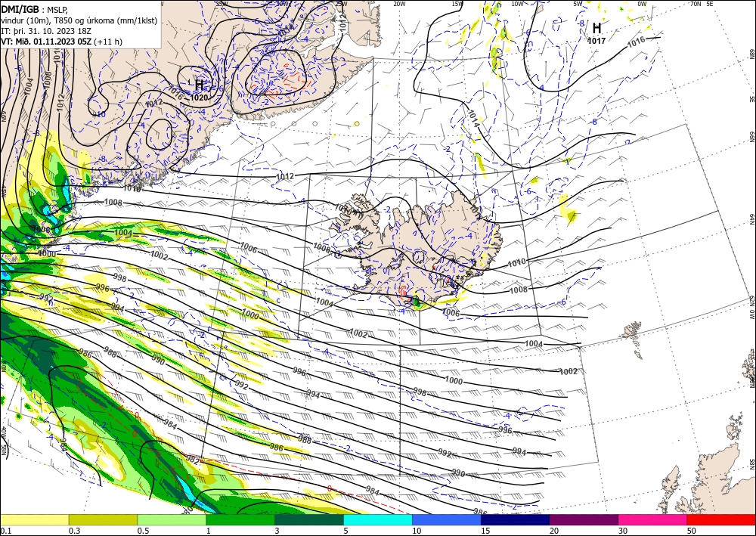
Task: Click the legend value '15'
Action: (x=485, y=531)
